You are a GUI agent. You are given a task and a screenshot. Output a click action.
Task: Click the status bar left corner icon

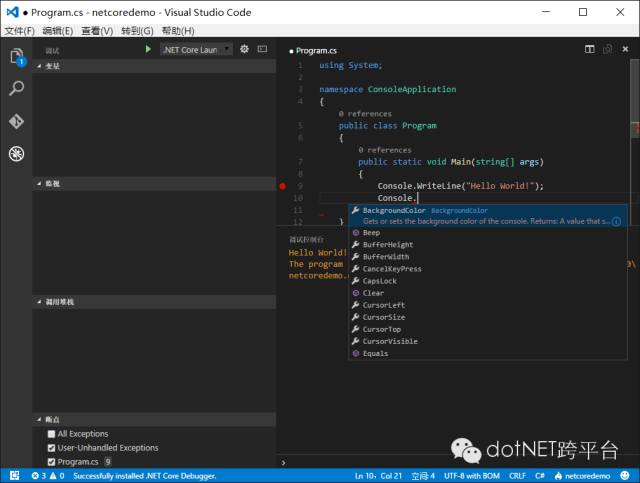[x=15, y=476]
